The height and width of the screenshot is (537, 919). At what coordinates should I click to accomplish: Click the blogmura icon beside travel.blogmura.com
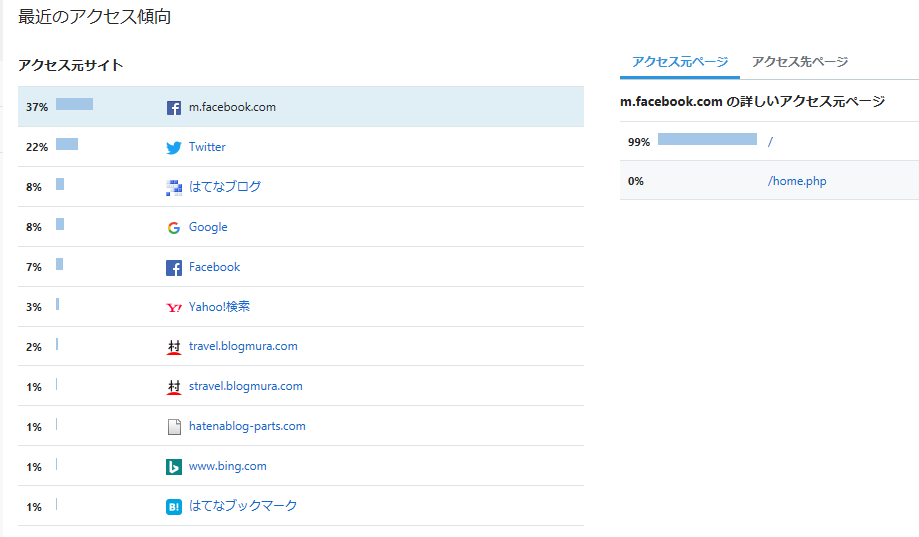click(173, 347)
